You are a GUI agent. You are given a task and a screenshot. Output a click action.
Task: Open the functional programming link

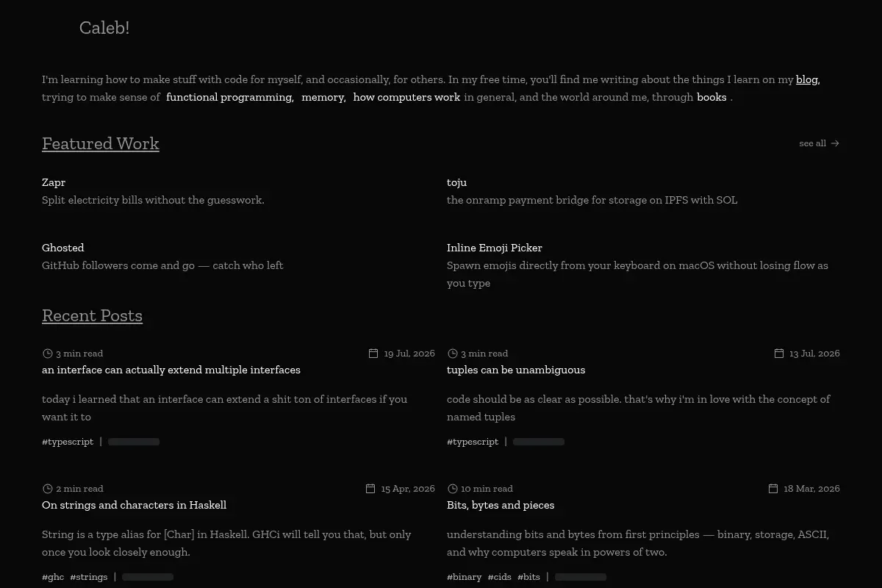tap(229, 97)
